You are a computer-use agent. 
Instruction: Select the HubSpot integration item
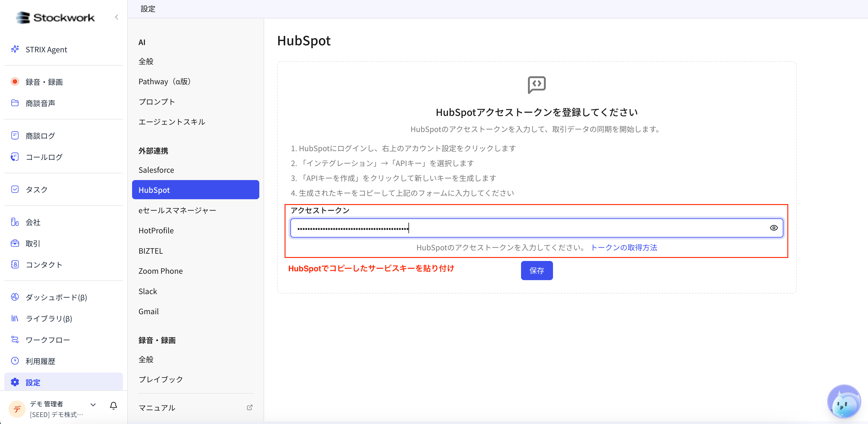point(195,189)
